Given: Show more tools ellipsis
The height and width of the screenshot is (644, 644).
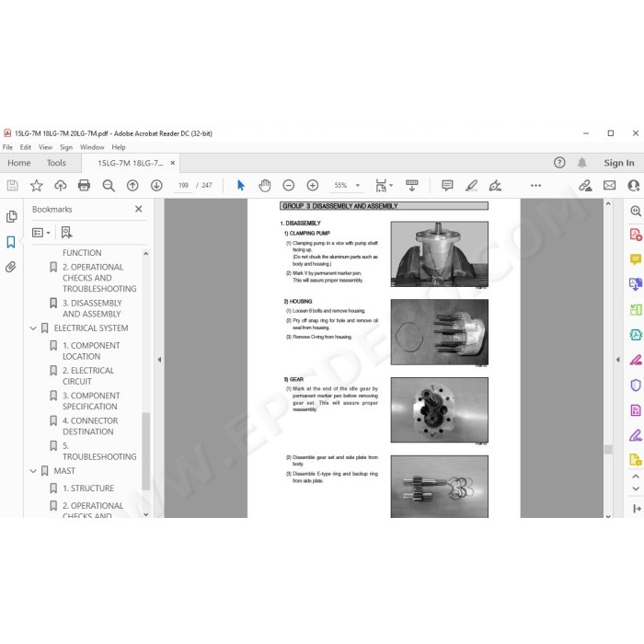Looking at the screenshot, I should [535, 186].
